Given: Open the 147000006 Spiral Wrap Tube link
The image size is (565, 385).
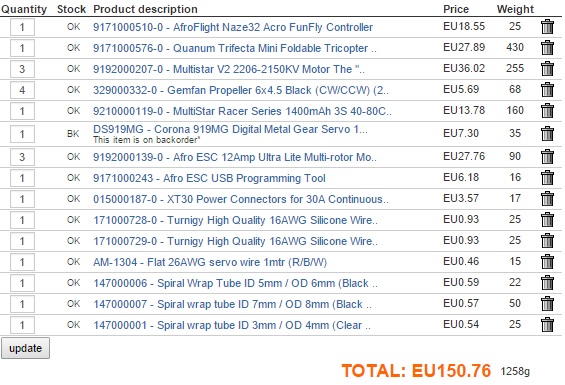Looking at the screenshot, I should tap(236, 283).
